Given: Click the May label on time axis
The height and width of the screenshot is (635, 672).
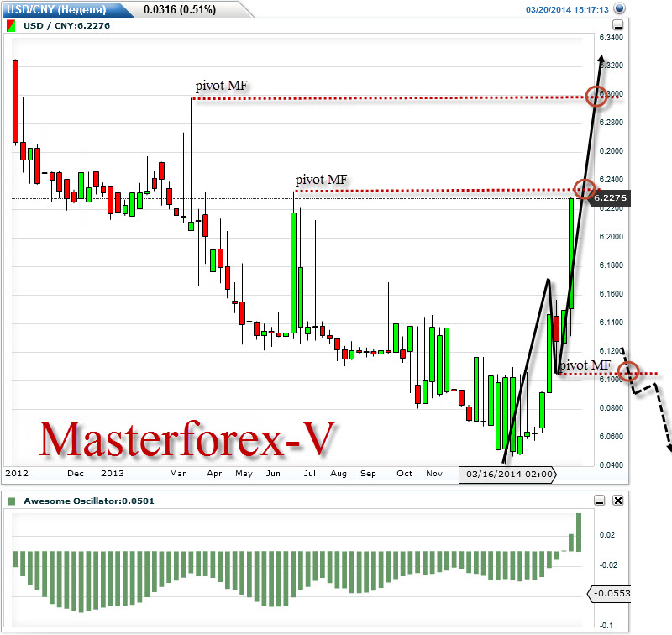Looking at the screenshot, I should coord(244,474).
